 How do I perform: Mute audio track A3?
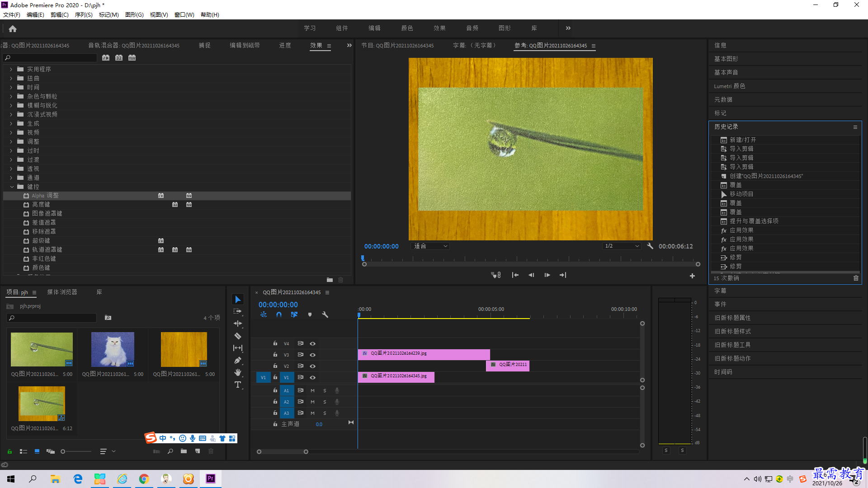(x=312, y=413)
